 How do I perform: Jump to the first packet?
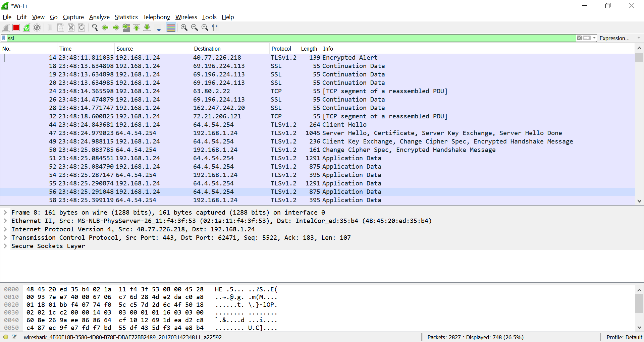(x=137, y=27)
